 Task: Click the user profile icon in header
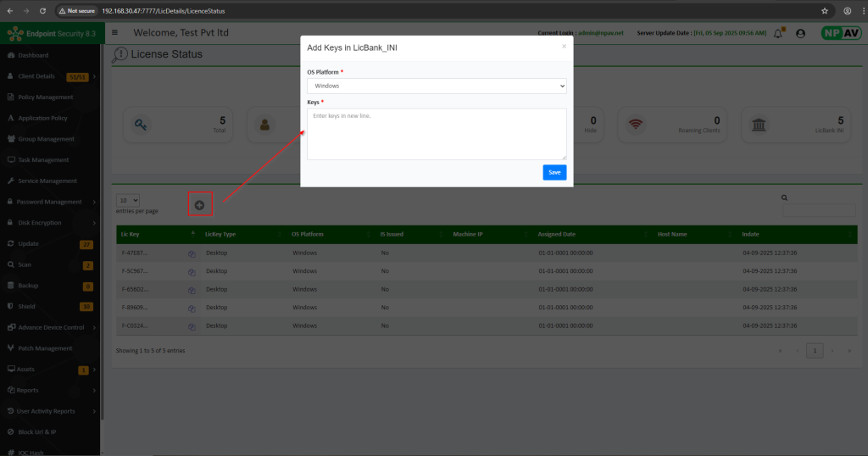pyautogui.click(x=800, y=33)
